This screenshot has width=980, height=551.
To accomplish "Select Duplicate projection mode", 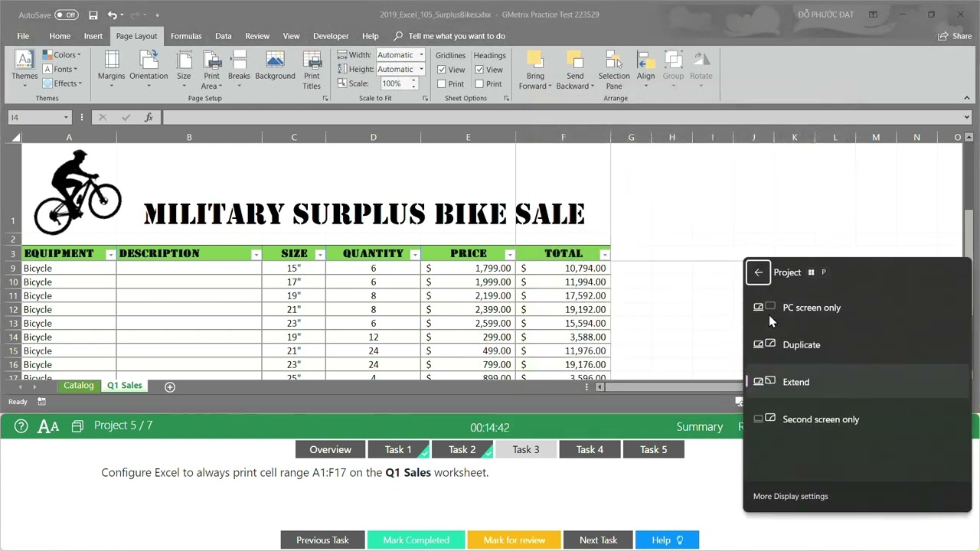I will click(857, 344).
